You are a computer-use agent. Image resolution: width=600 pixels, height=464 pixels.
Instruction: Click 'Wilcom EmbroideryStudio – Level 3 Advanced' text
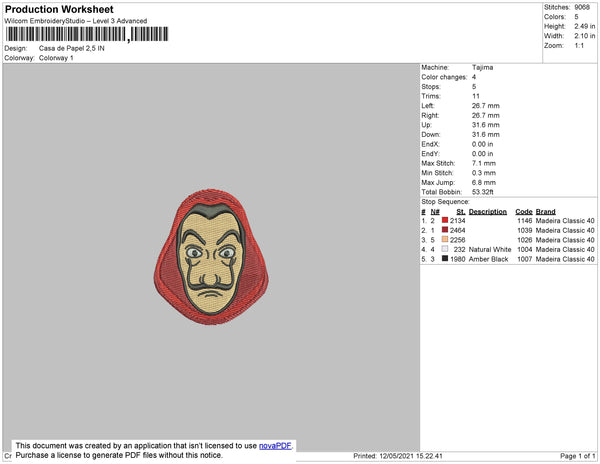[x=76, y=21]
